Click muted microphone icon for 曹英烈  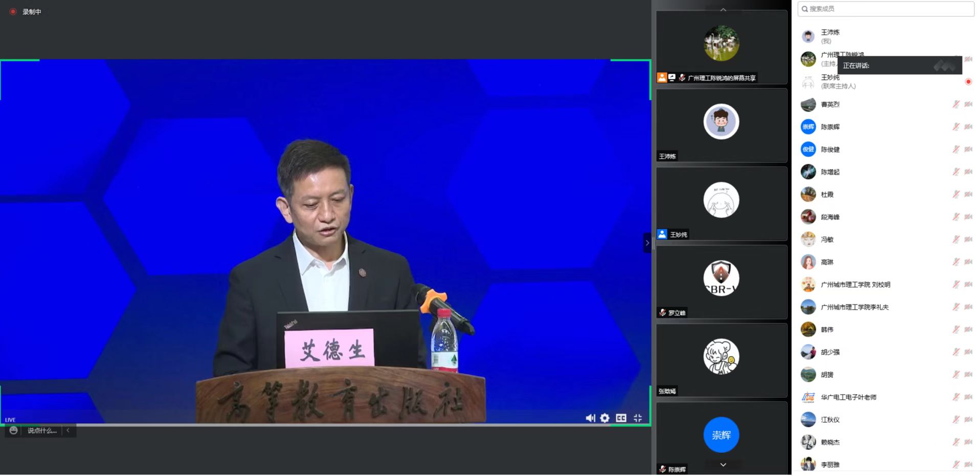pyautogui.click(x=955, y=104)
